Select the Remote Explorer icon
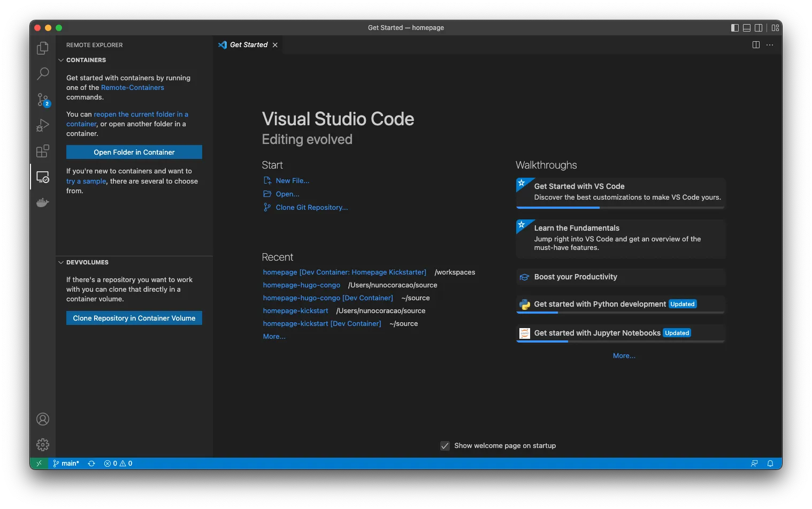 pos(43,177)
